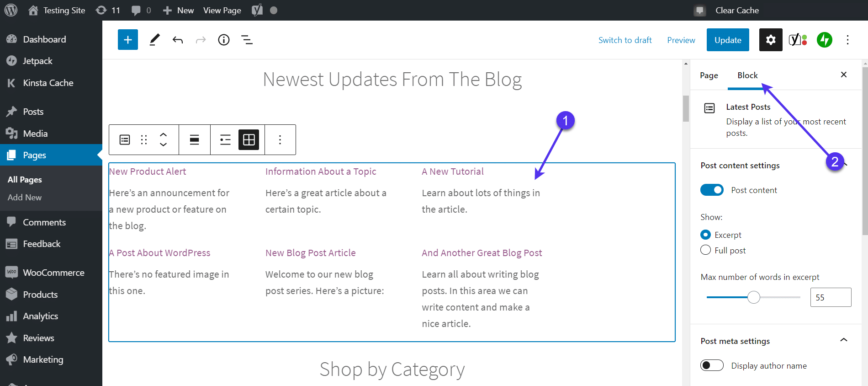Click the Undo arrow in editor toolbar
Image resolution: width=868 pixels, height=386 pixels.
pos(178,40)
